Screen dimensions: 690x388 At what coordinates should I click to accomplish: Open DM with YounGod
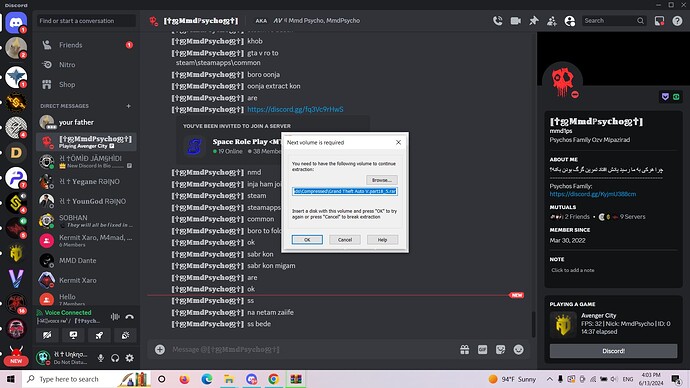pos(86,201)
